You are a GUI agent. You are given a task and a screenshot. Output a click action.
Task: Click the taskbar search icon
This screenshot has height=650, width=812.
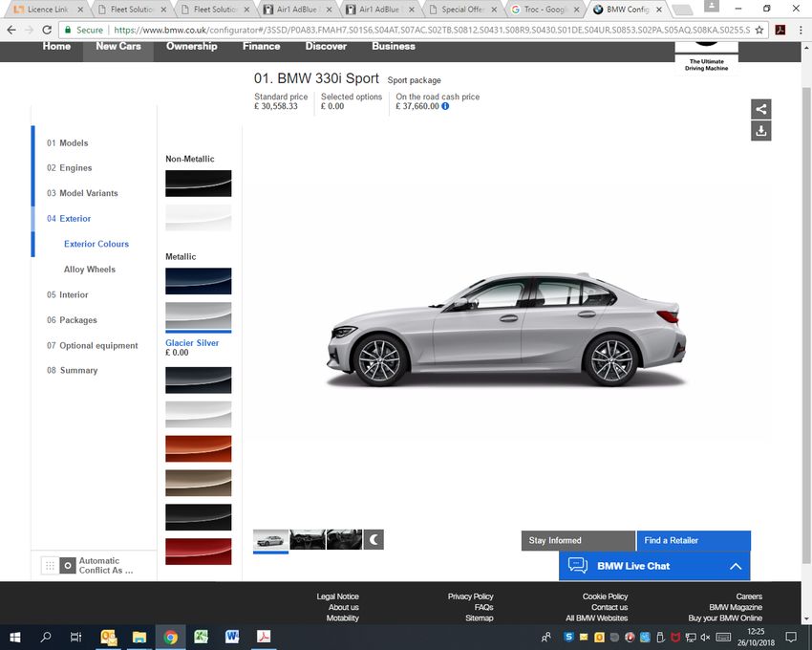[46, 637]
